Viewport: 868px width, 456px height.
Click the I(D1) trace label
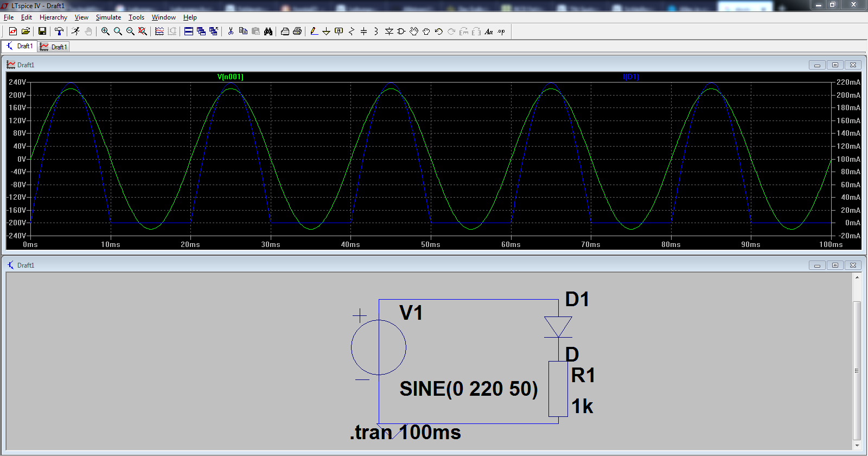(x=631, y=77)
